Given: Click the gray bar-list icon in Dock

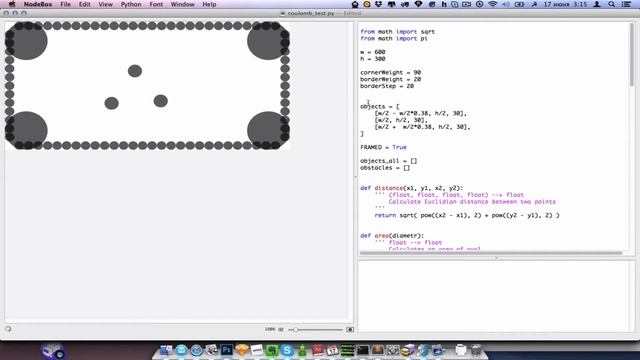Looking at the screenshot, I should click(347, 350).
